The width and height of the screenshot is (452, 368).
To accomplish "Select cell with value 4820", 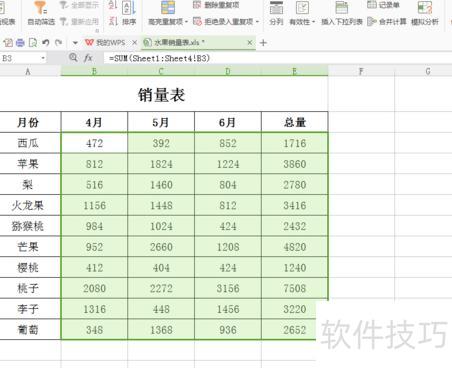I will (x=295, y=247).
